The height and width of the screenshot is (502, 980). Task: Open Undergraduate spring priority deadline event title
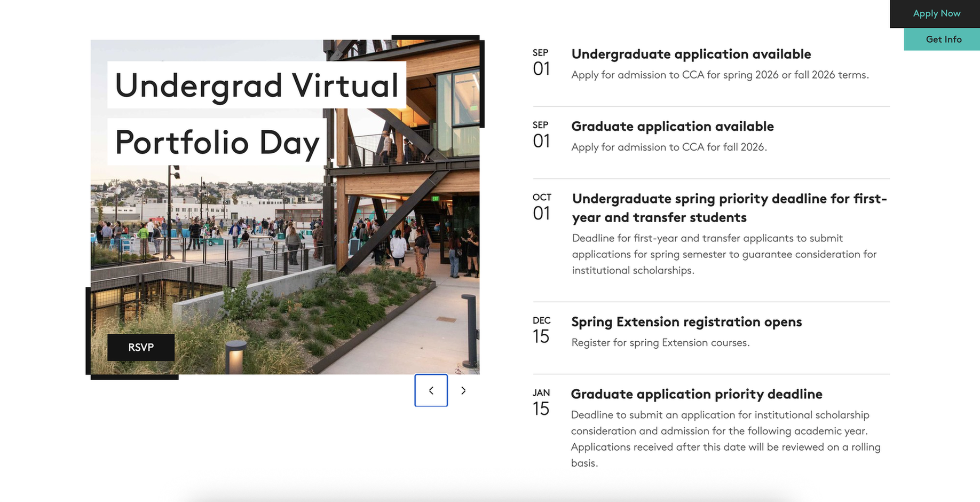click(x=729, y=208)
